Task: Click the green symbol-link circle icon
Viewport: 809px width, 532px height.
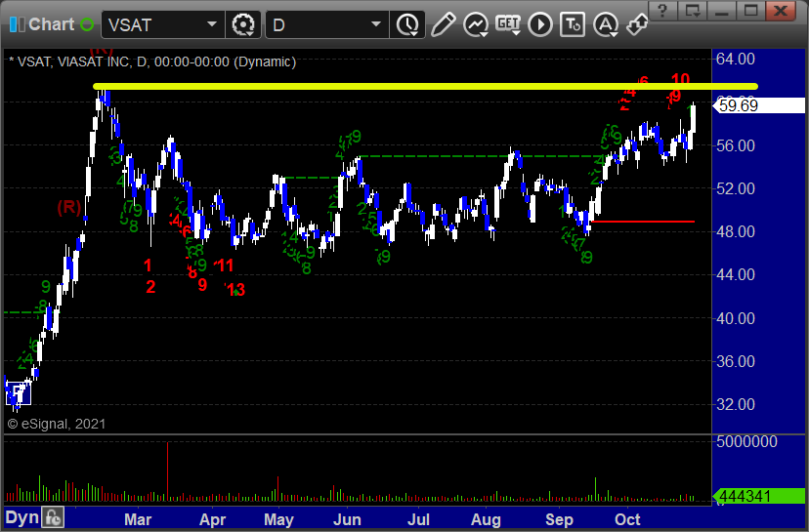Action: tap(87, 24)
